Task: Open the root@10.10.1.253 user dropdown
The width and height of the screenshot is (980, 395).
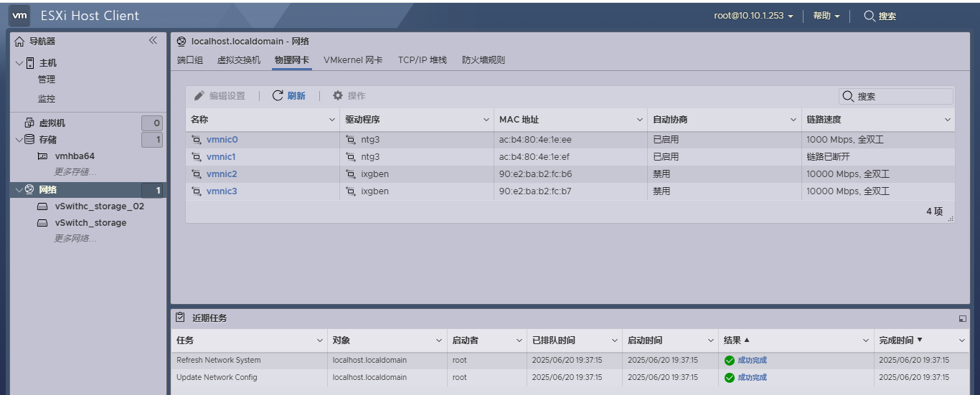Action: [x=753, y=16]
